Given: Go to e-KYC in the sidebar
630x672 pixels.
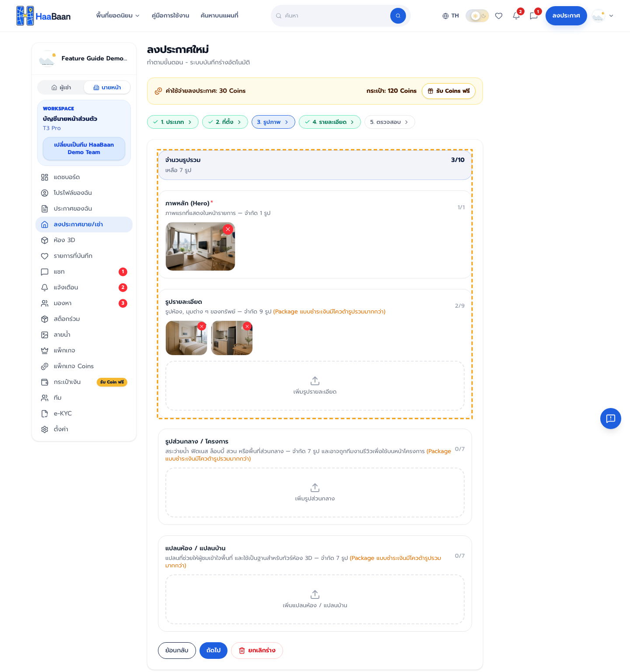Looking at the screenshot, I should [84, 414].
